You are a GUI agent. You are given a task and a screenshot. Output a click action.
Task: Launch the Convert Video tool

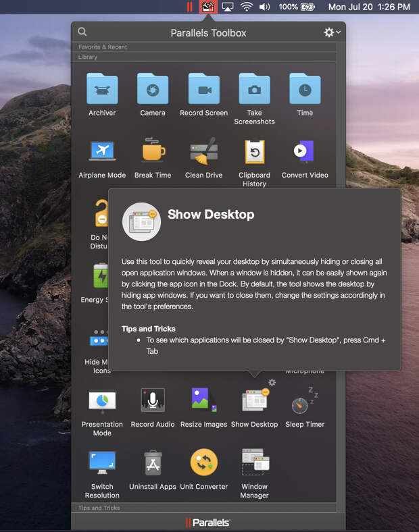click(305, 152)
